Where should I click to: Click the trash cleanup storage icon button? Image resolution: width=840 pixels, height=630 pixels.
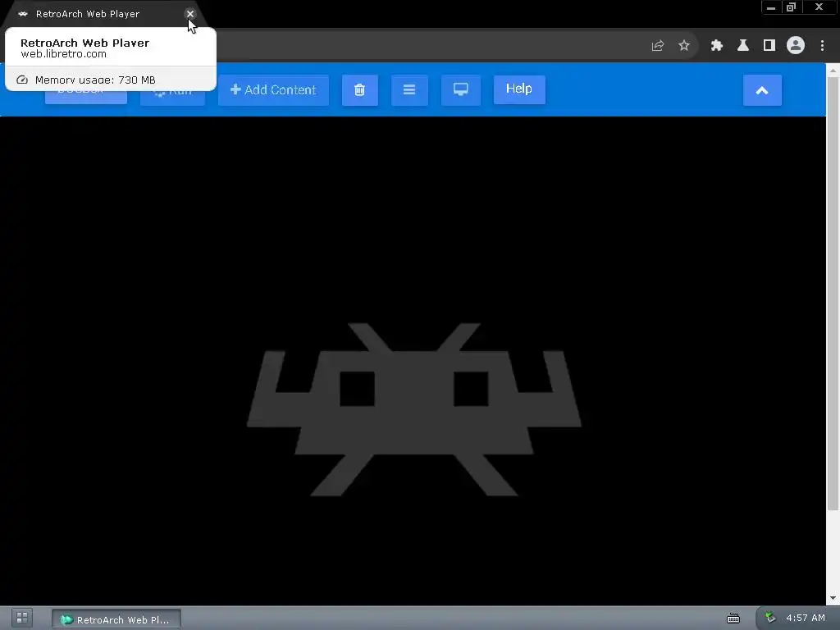[359, 89]
